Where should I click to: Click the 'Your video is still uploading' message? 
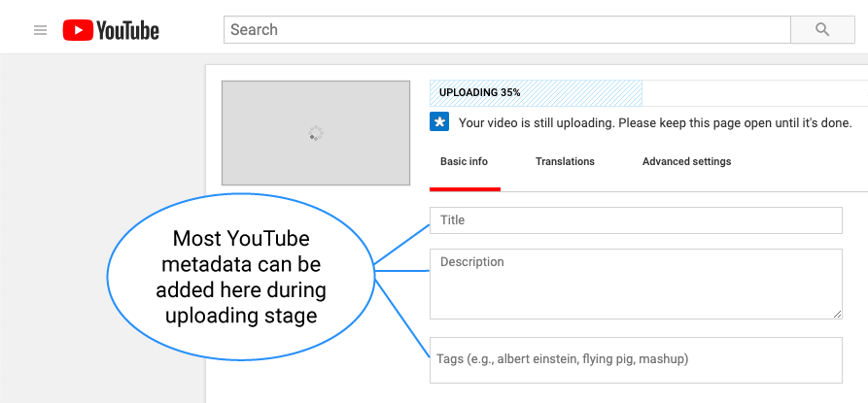655,122
